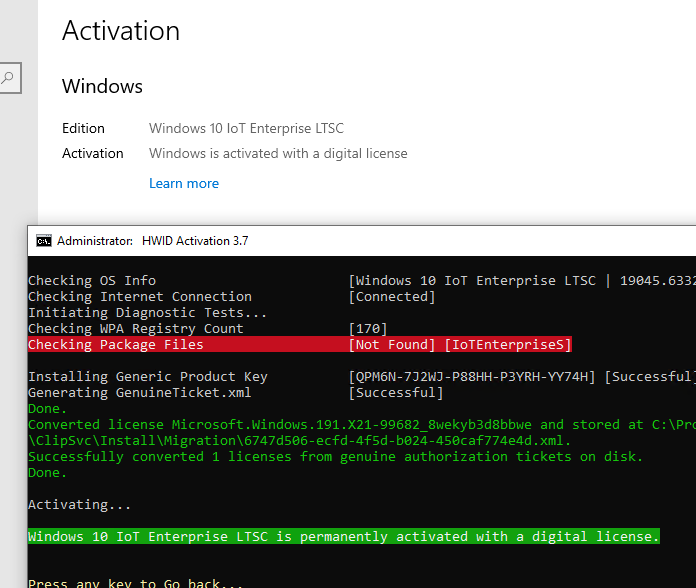Click the Activation page heading

coord(121,31)
